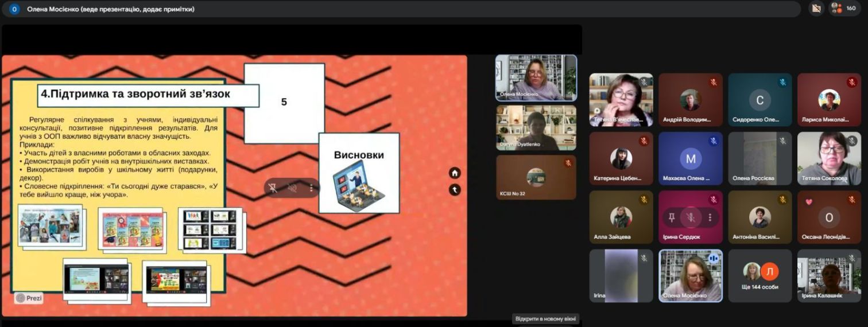Image resolution: width=868 pixels, height=327 pixels.
Task: Select Тетяна Соколова's video tile
Action: pyautogui.click(x=828, y=158)
